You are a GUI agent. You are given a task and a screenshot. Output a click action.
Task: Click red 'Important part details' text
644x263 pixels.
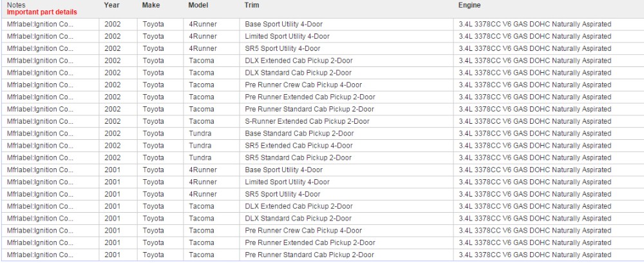click(x=41, y=12)
